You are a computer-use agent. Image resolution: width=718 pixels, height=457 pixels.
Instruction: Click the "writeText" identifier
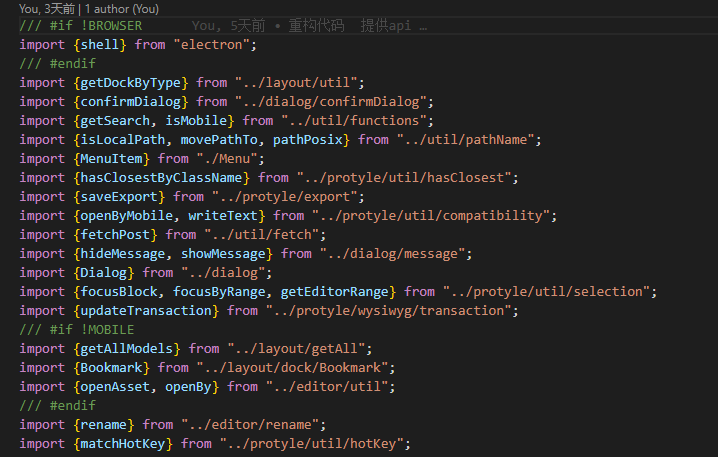pyautogui.click(x=223, y=216)
